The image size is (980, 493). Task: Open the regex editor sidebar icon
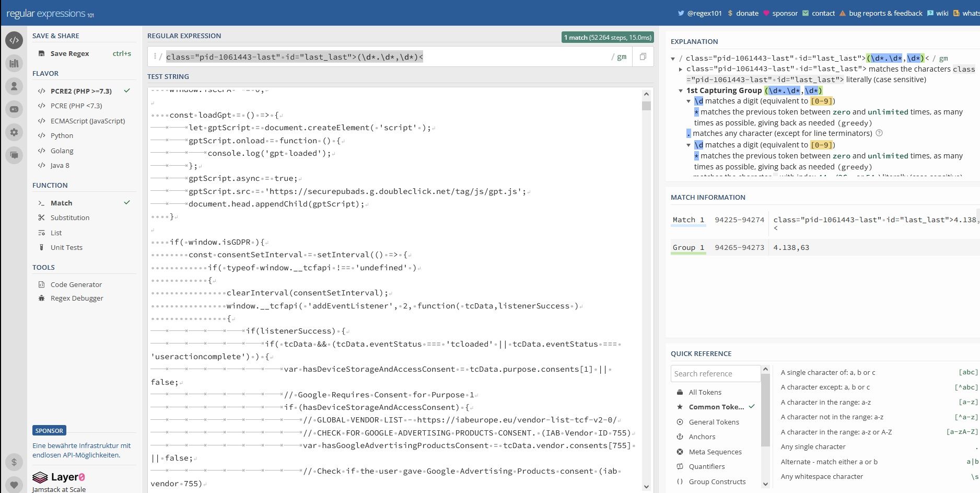point(14,40)
